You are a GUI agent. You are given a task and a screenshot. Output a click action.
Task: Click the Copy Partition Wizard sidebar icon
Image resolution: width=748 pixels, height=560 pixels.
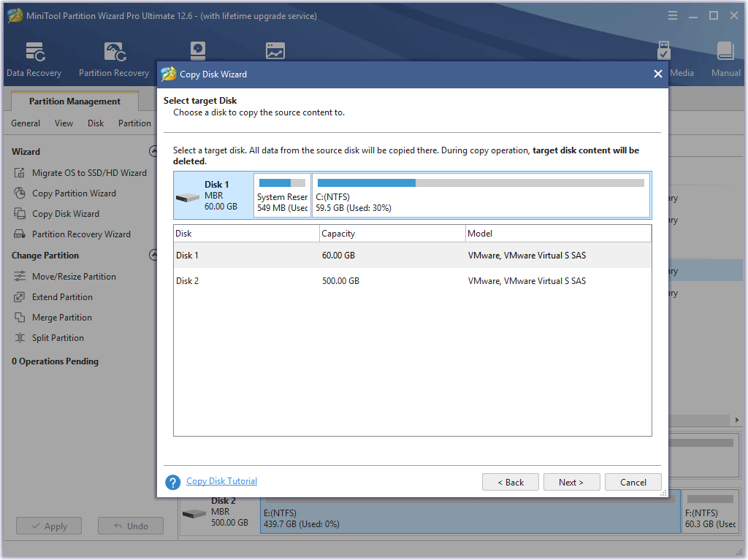click(x=20, y=193)
